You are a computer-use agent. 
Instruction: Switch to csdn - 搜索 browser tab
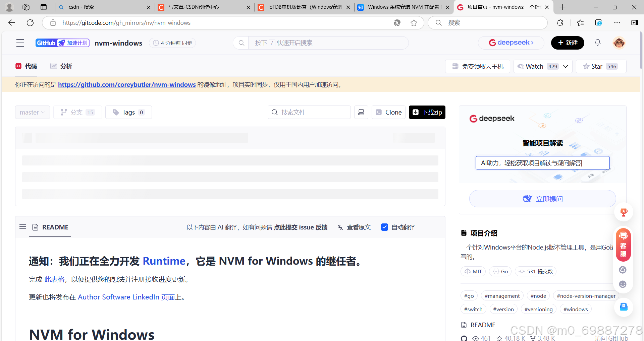104,7
